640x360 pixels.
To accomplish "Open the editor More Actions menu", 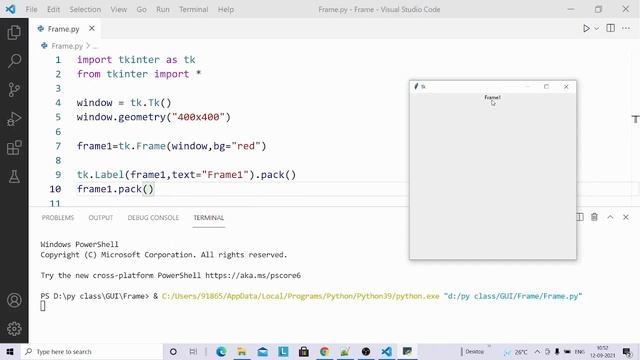I will point(626,28).
